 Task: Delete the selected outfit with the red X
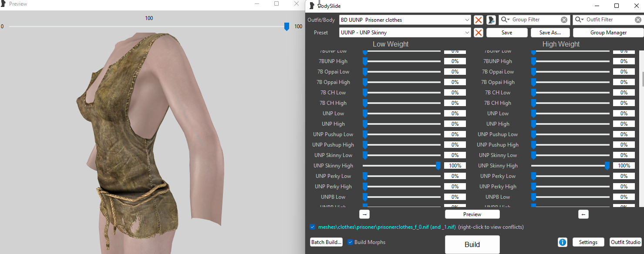[x=479, y=20]
